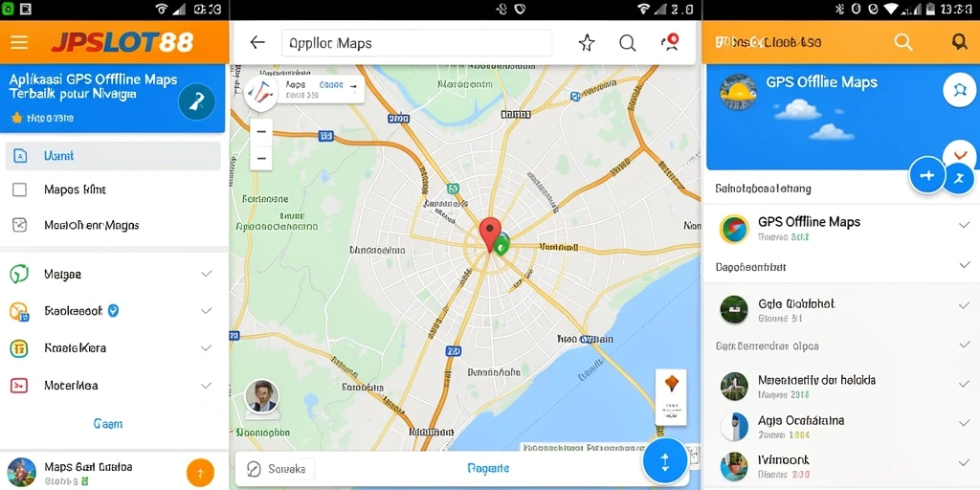Open the user photo avatar on the map
This screenshot has width=980, height=490.
261,396
